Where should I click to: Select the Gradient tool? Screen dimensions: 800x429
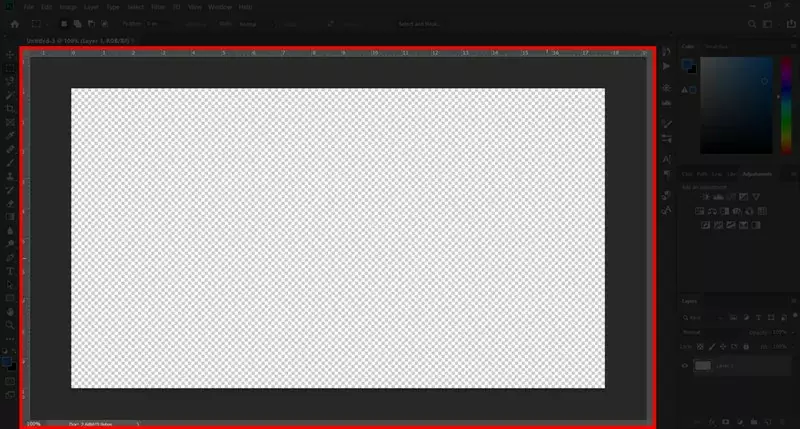click(10, 217)
